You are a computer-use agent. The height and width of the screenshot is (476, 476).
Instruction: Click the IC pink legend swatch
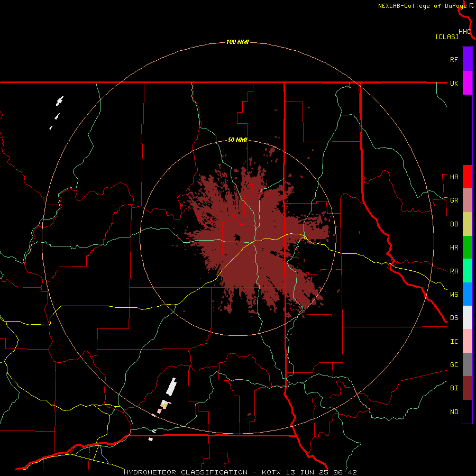pos(467,341)
